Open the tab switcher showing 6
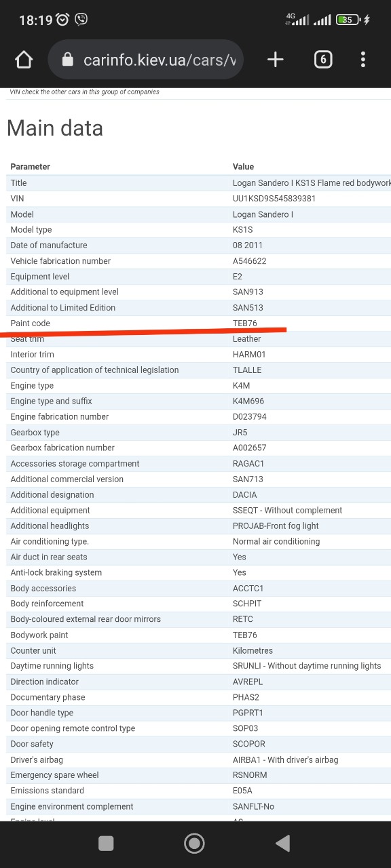Screen dimensions: 391x868 [x=323, y=60]
